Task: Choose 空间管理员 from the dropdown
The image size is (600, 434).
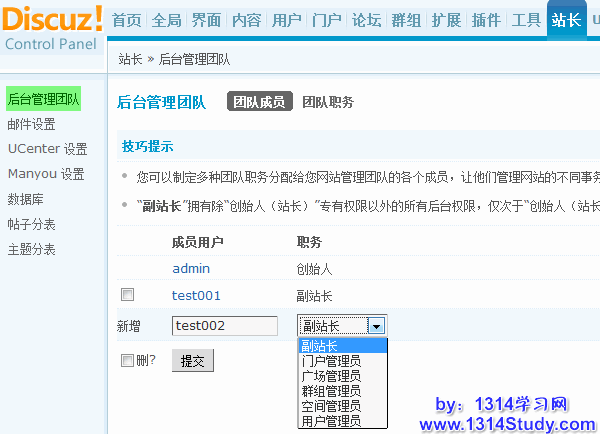Action: tap(331, 406)
